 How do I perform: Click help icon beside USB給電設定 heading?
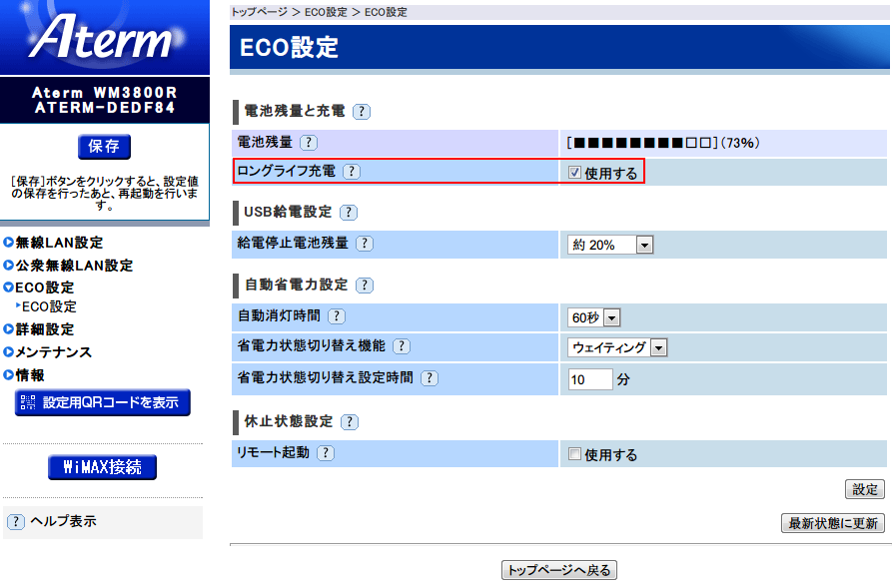click(349, 213)
